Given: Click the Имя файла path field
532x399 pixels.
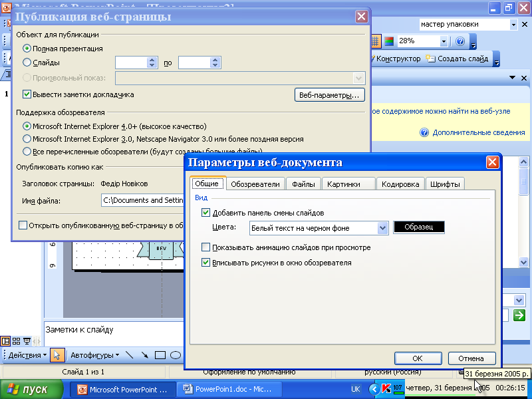Looking at the screenshot, I should (142, 200).
